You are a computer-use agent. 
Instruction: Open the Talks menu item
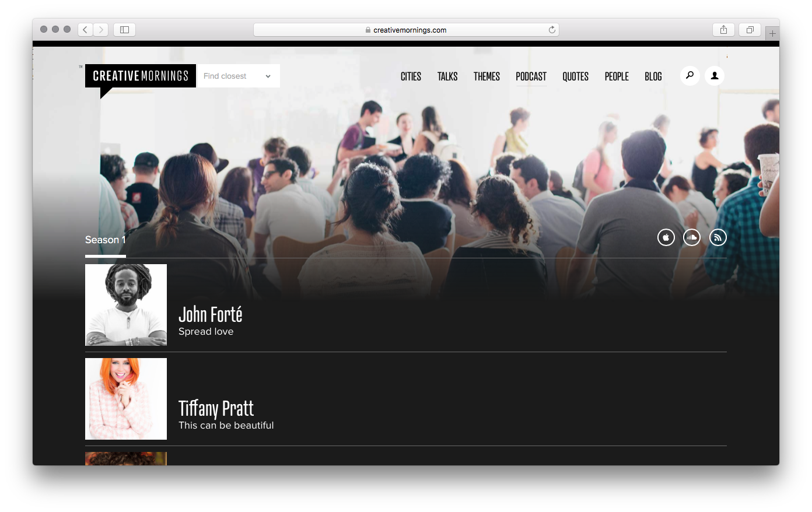(x=447, y=76)
